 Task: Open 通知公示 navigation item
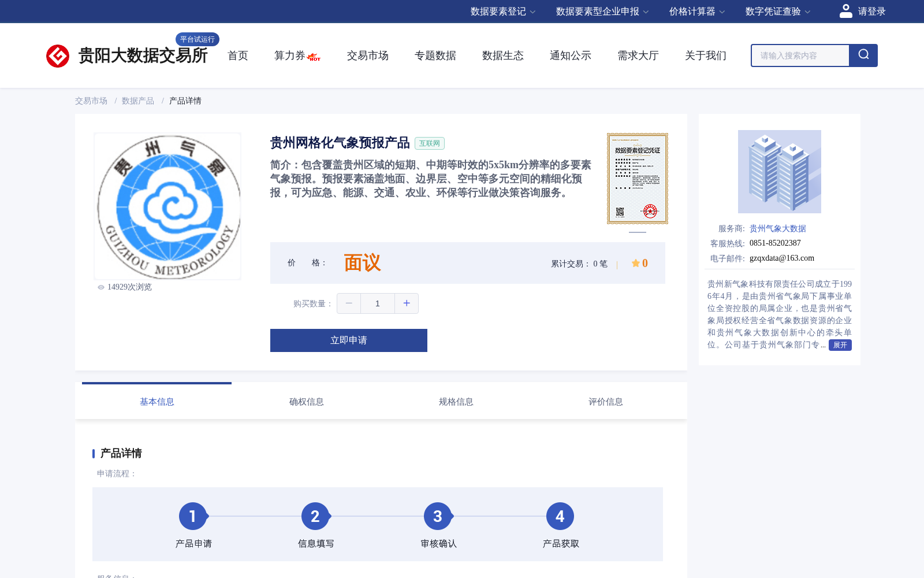click(x=571, y=55)
